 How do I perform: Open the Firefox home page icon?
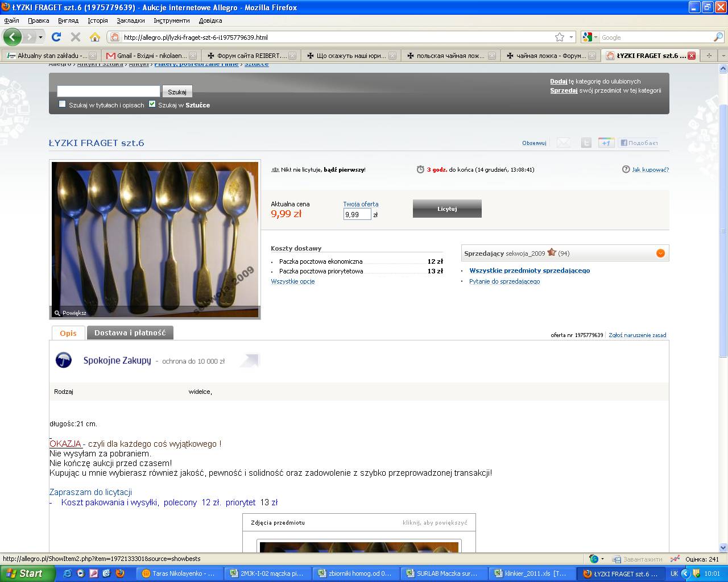point(94,37)
